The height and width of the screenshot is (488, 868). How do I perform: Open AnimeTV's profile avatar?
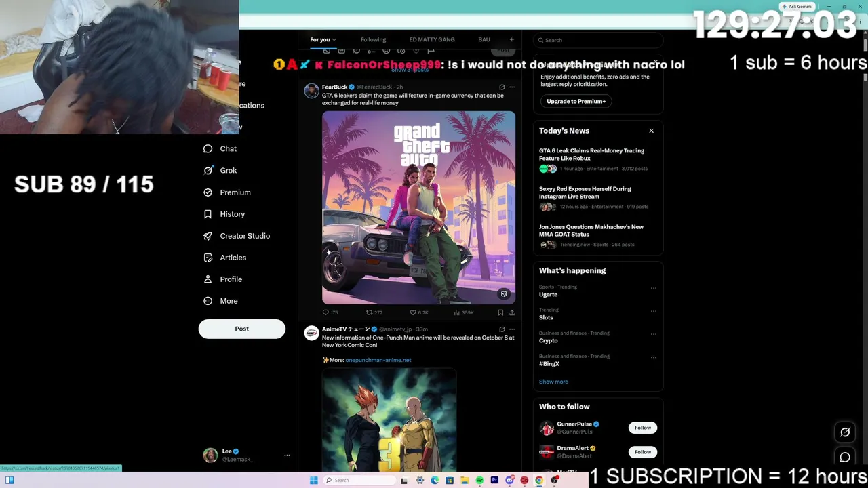[311, 333]
